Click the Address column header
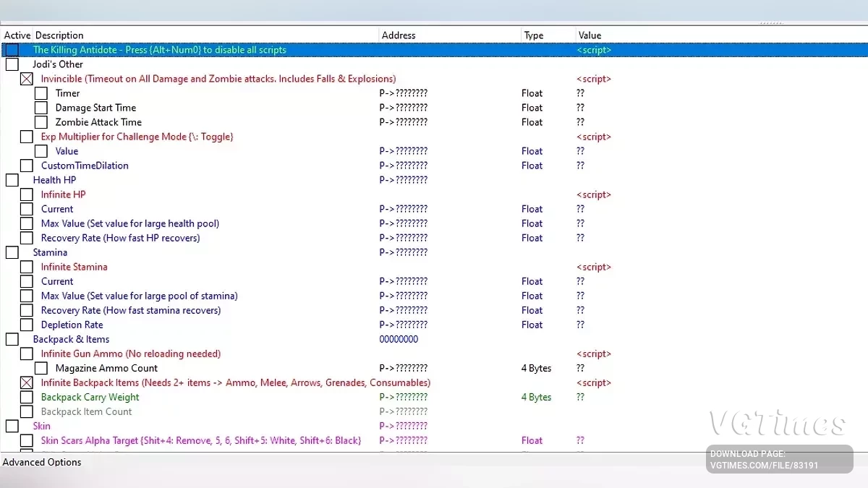The width and height of the screenshot is (868, 488). click(x=399, y=35)
